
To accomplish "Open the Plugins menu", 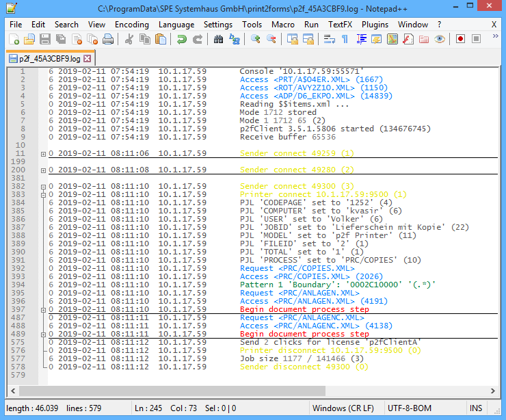I will 374,24.
